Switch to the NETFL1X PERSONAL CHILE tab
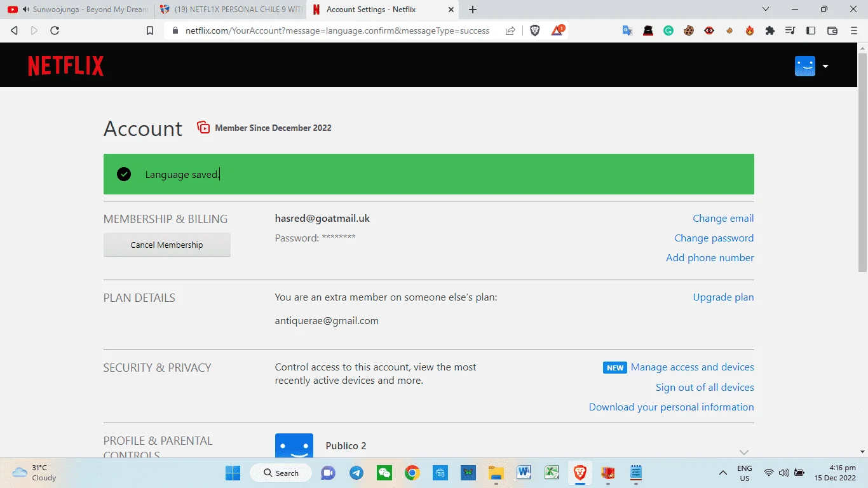Screen dimensions: 868x488 pyautogui.click(x=230, y=10)
